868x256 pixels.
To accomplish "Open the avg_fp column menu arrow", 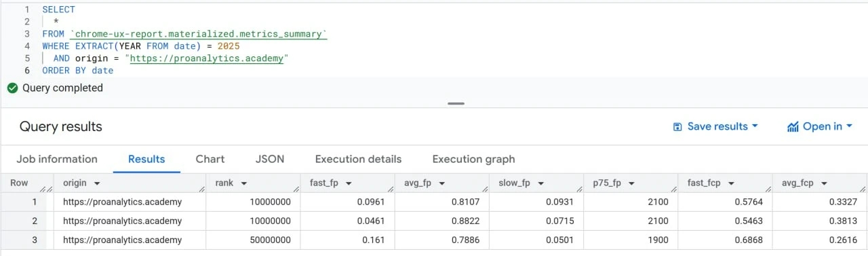I will [441, 183].
